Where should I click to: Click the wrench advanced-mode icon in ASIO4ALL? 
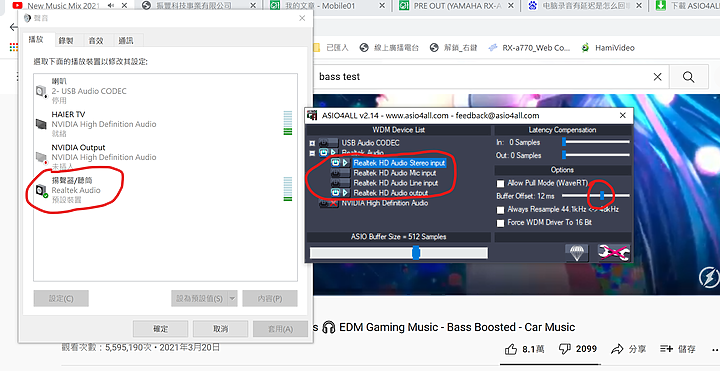[x=613, y=253]
